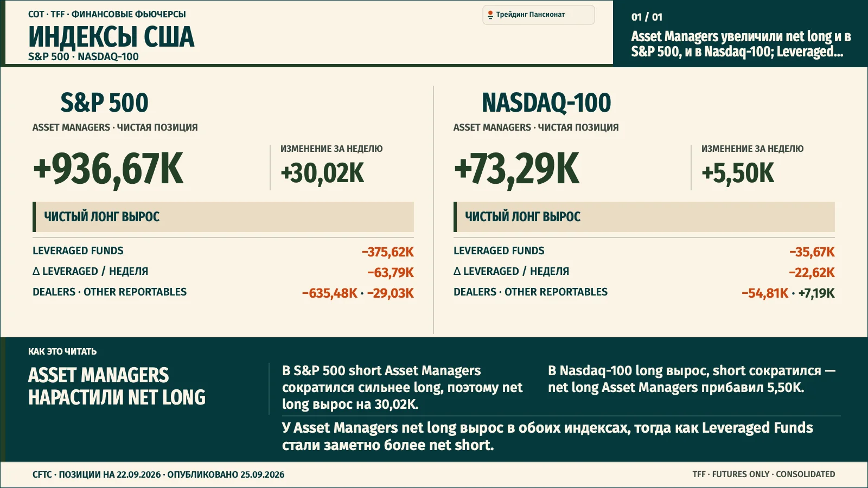Click the truncated Asset Managers headline
Screen dimensions: 868x488
tap(741, 44)
